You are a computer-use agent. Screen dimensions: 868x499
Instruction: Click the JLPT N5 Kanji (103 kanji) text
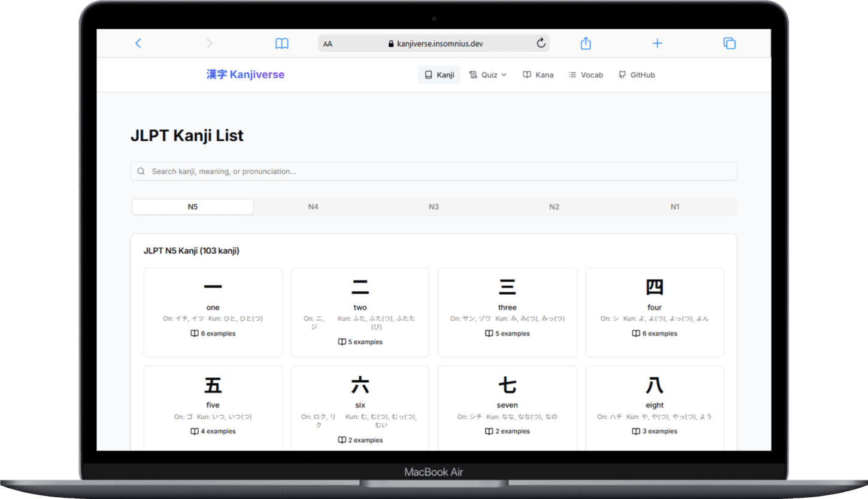tap(192, 251)
